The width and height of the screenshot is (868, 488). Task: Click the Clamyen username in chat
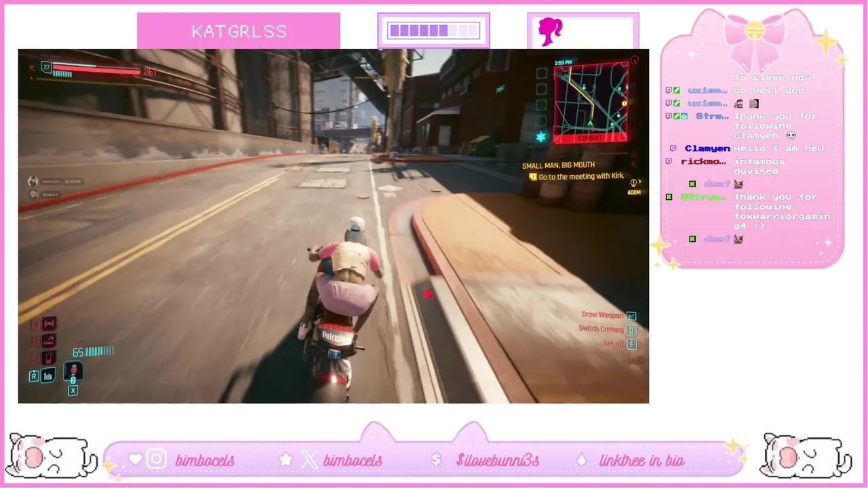707,148
